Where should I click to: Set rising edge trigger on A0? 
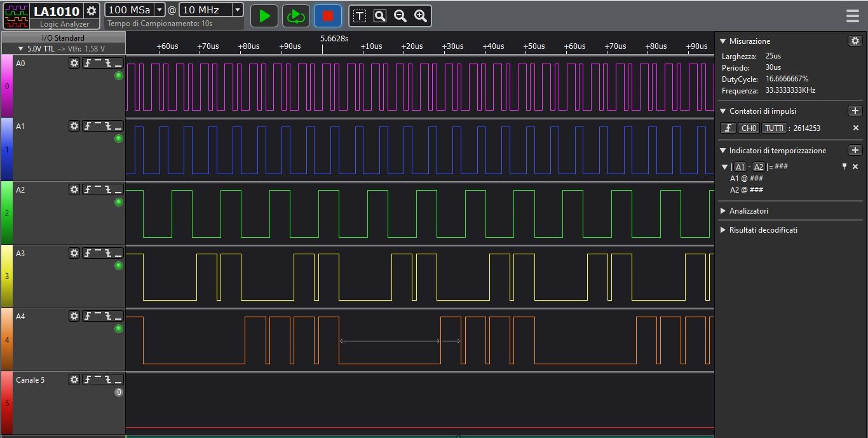[x=88, y=63]
